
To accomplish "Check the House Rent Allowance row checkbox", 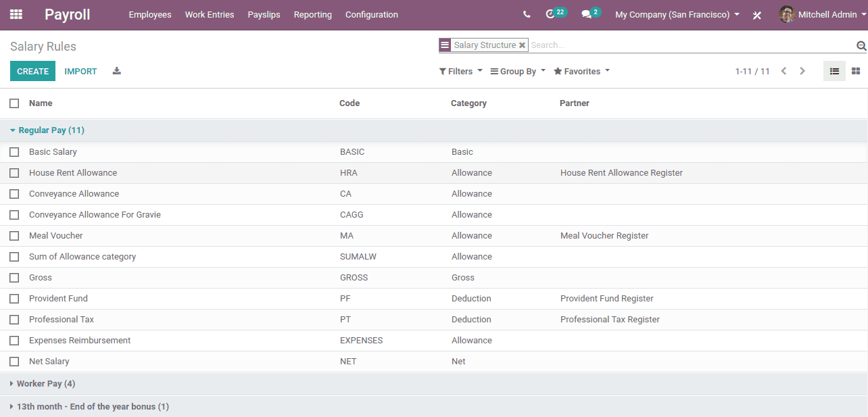I will click(x=14, y=173).
